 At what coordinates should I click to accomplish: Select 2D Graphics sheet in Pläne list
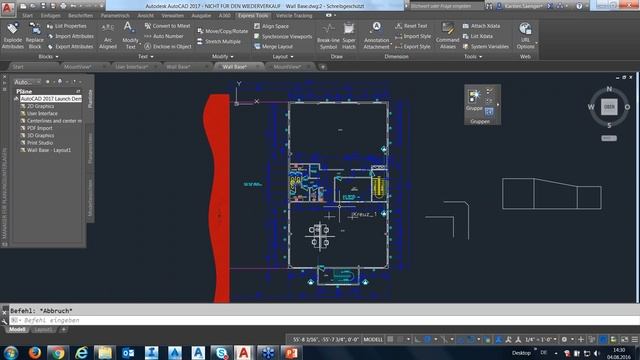pyautogui.click(x=40, y=106)
